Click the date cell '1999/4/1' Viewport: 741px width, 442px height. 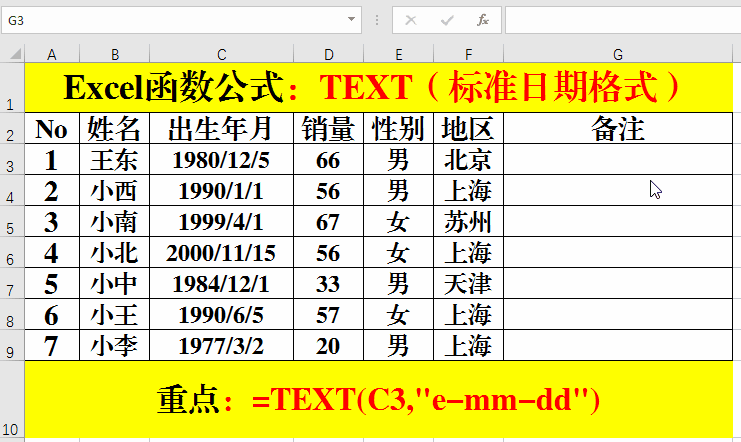(x=221, y=221)
